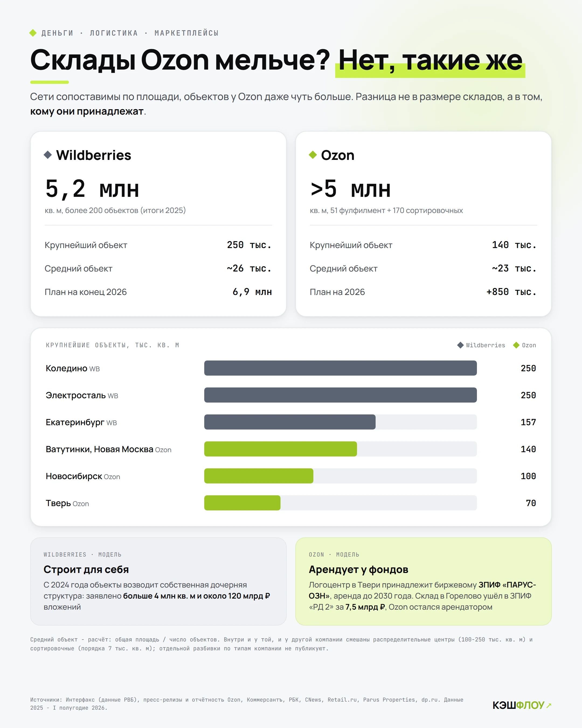Click the '140 тыс.' value in the Ozon card
This screenshot has height=728, width=582.
coord(514,245)
